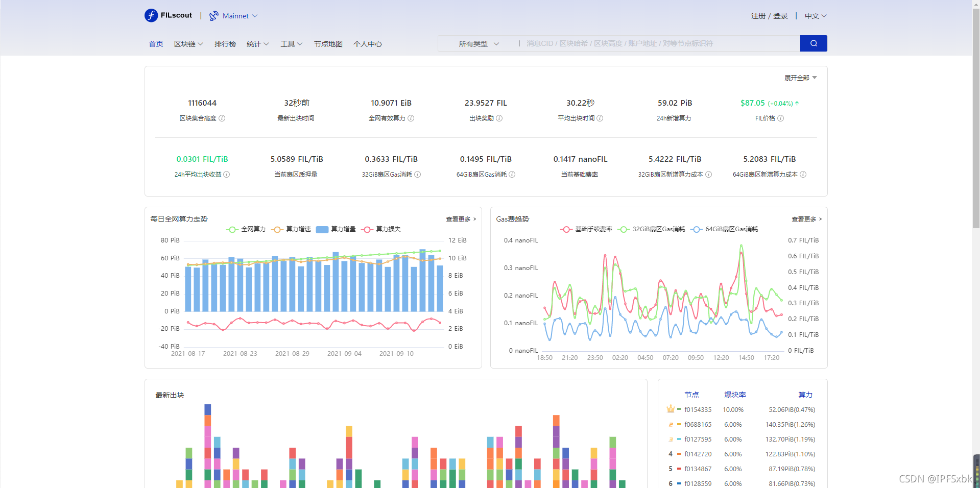
Task: Click info icon beside 区块集合高度
Action: pyautogui.click(x=222, y=118)
